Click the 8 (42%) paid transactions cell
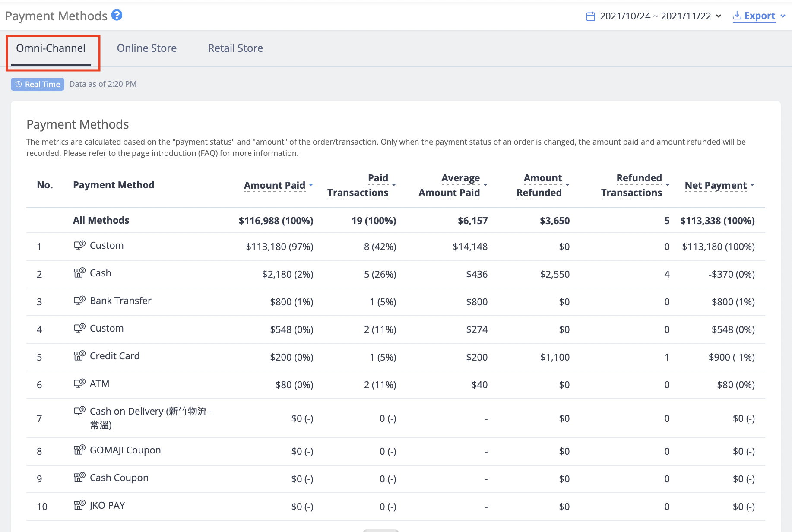 (x=380, y=247)
